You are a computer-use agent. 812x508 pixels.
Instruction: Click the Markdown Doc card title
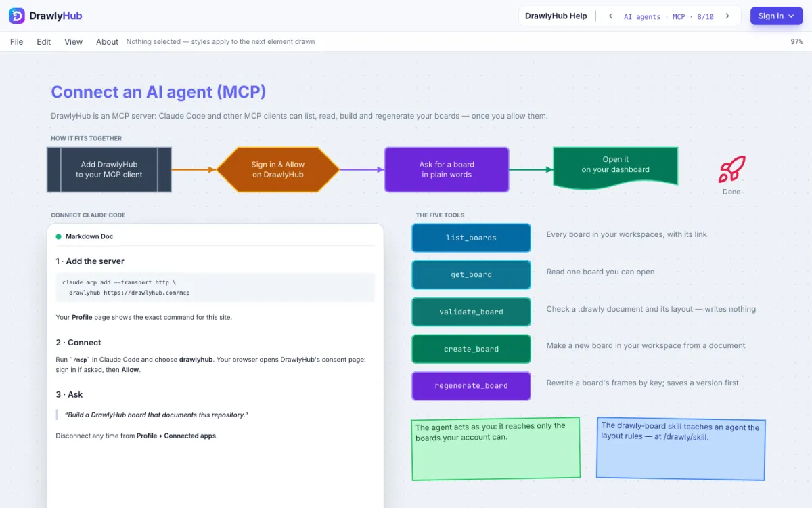pos(89,237)
